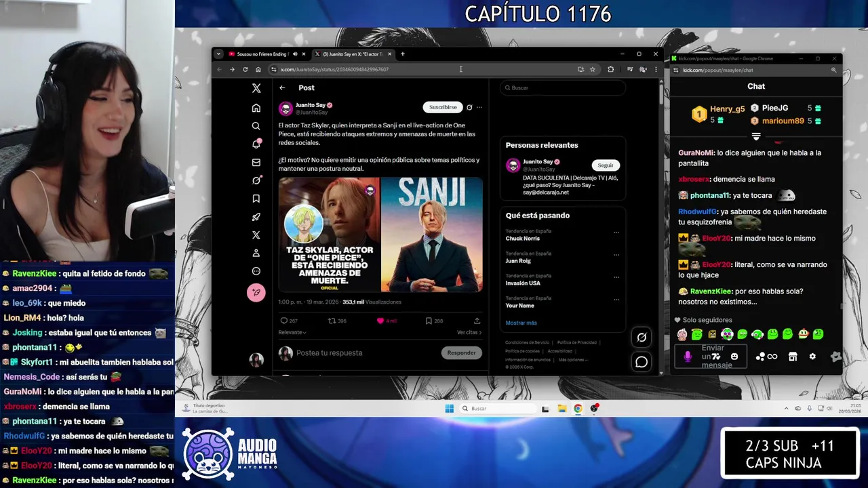
Task: Open Kick chat channel points icon
Action: [x=766, y=357]
